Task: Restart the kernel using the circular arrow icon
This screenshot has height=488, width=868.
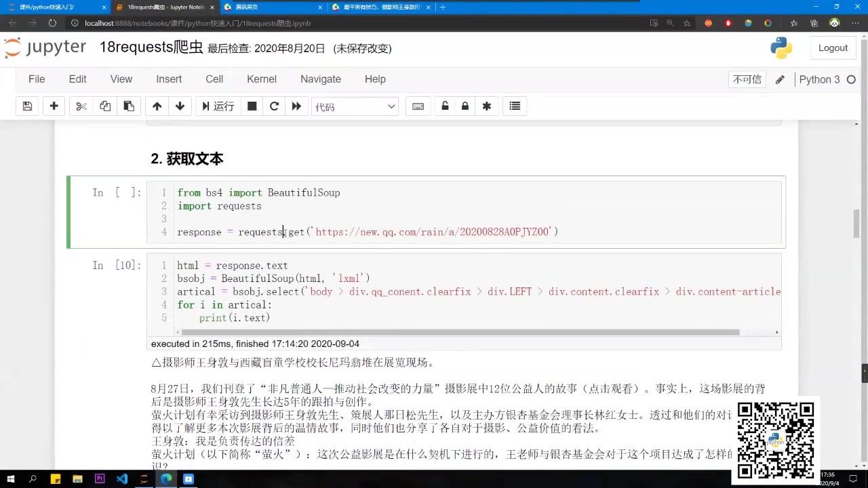Action: pyautogui.click(x=274, y=106)
